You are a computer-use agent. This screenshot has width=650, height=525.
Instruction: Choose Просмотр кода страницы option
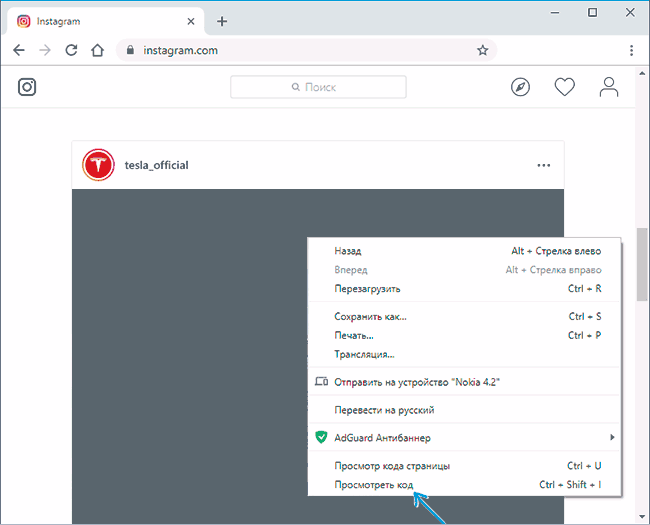[392, 466]
